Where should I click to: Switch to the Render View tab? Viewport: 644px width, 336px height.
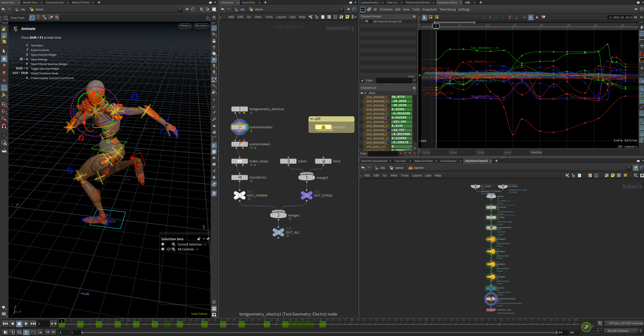tap(30, 3)
